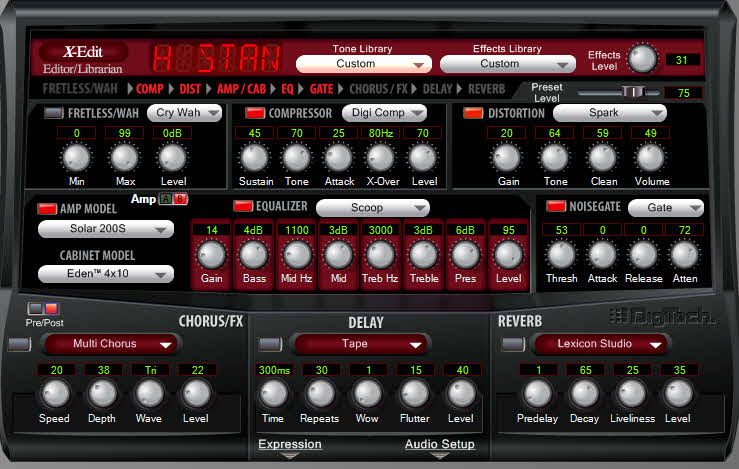Open the Audio Setup panel link
The image size is (739, 469).
pyautogui.click(x=440, y=444)
